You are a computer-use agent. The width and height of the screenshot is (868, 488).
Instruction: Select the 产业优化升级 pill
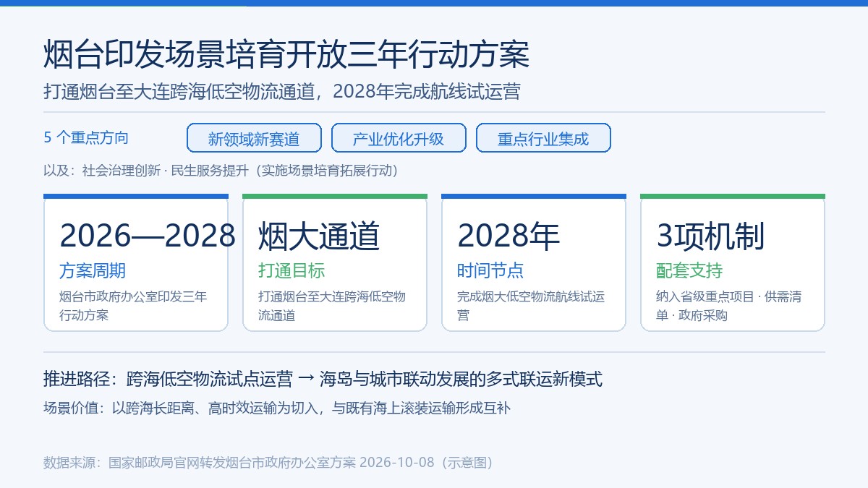coord(399,138)
